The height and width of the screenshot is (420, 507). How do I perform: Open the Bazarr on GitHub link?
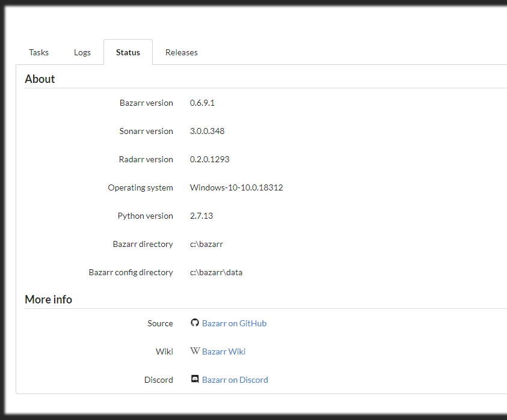point(234,323)
